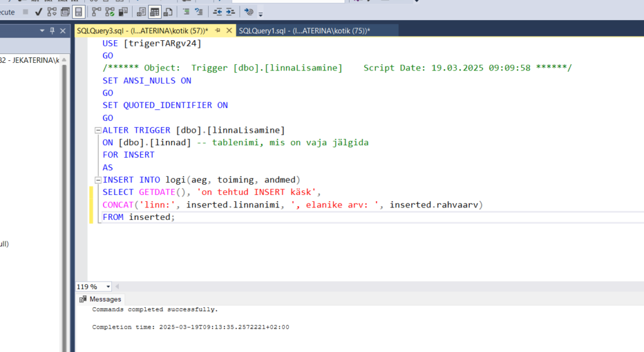Image resolution: width=644 pixels, height=352 pixels.
Task: Collapse the ALTER TRIGGER code block
Action: [97, 131]
